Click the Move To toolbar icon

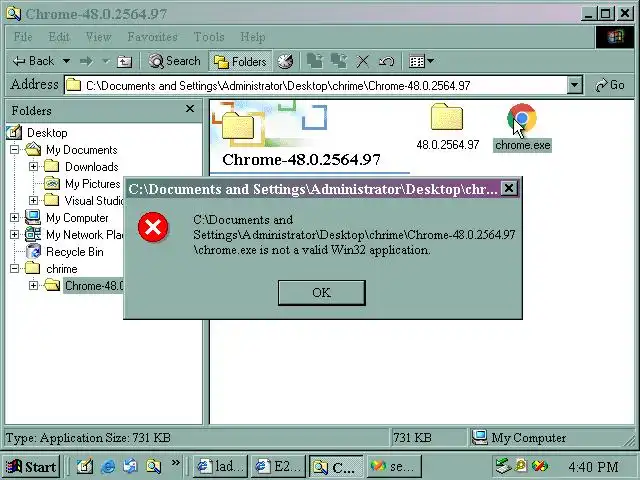pos(315,61)
